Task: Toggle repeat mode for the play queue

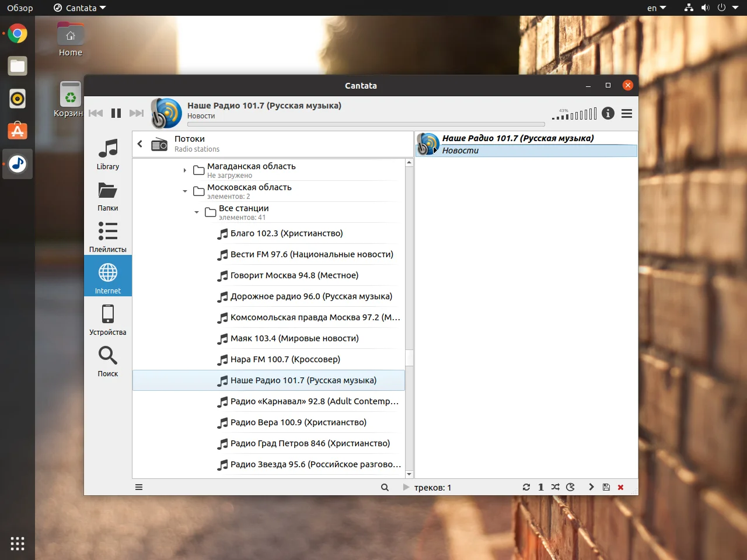Action: 526,487
